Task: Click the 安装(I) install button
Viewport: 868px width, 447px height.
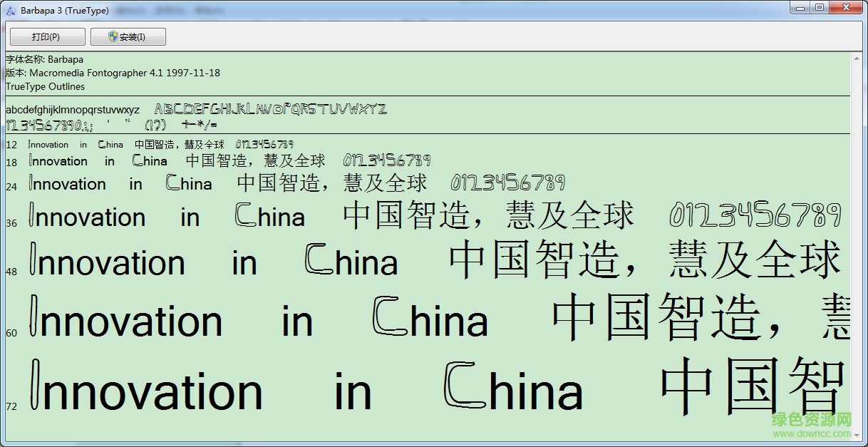Action: (x=128, y=37)
